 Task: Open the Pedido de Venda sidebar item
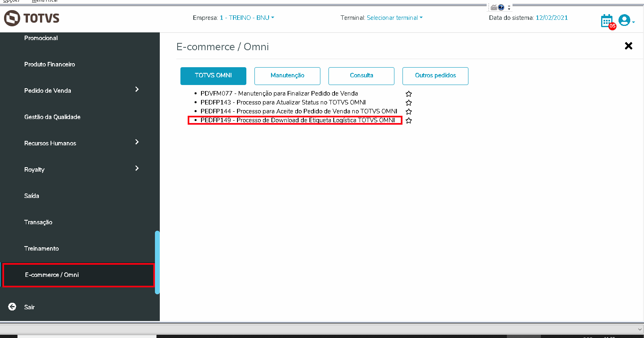pos(48,91)
